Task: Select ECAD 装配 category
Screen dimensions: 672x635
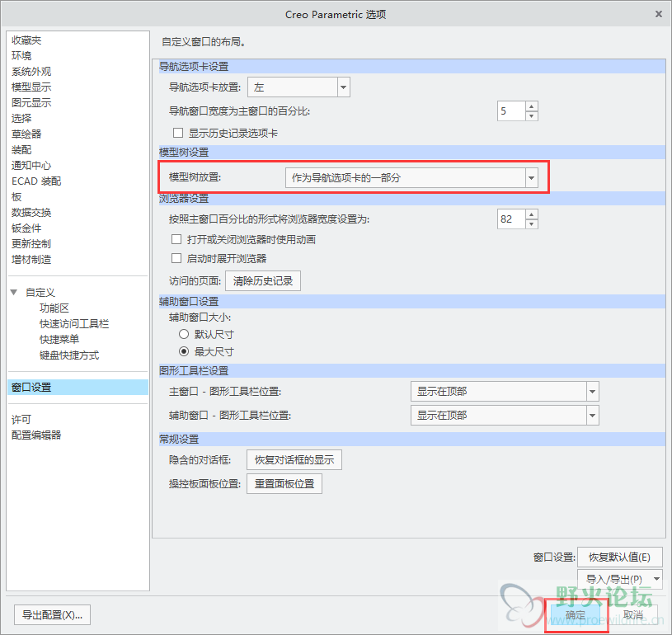Action: [36, 181]
